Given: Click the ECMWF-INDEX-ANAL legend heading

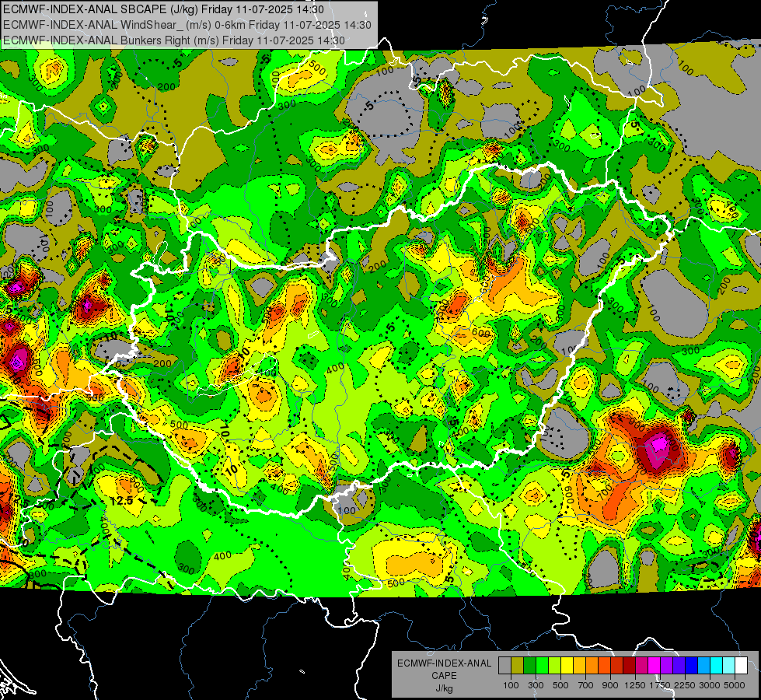Looking at the screenshot, I should (445, 663).
